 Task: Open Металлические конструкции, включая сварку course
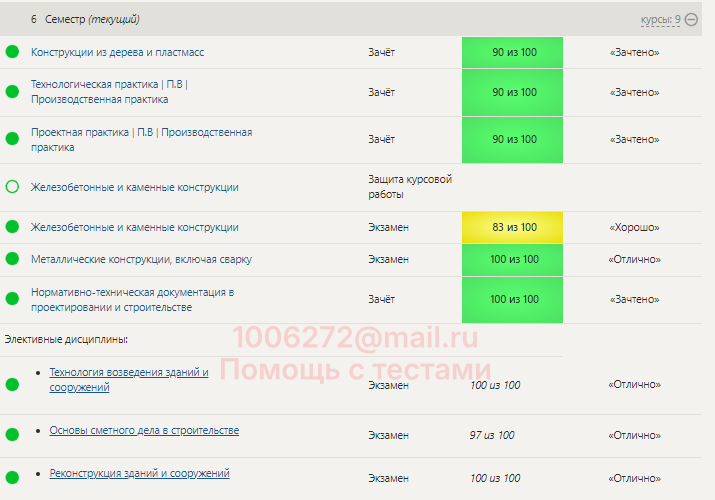coord(141,259)
